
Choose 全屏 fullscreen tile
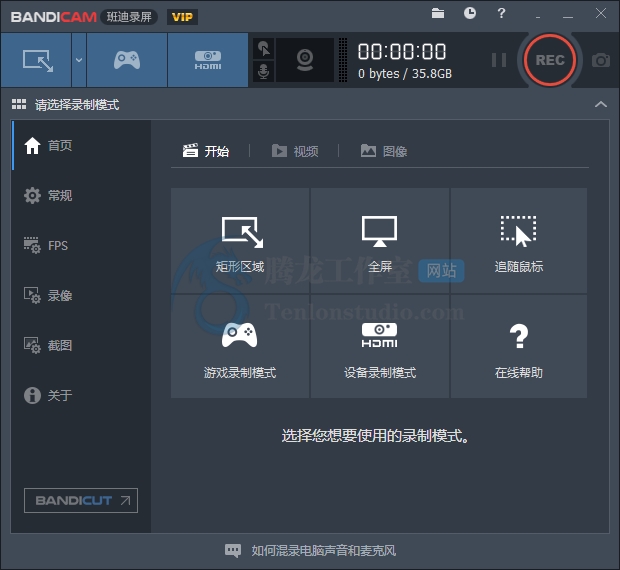click(x=380, y=241)
